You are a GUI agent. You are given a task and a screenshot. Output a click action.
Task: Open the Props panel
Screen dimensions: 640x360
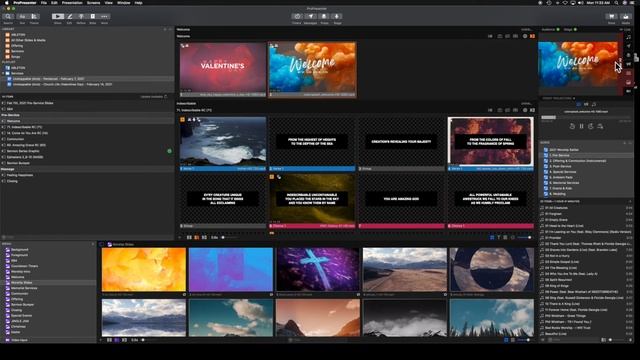pos(324,16)
